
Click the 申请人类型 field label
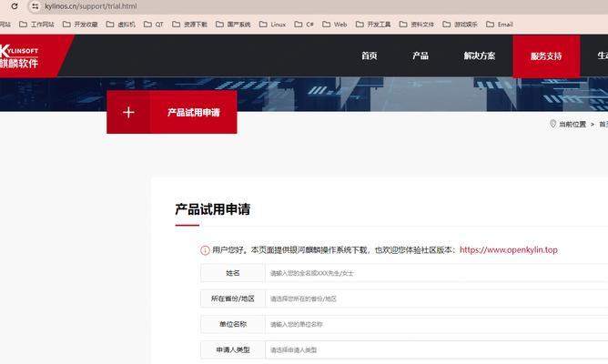[233, 350]
